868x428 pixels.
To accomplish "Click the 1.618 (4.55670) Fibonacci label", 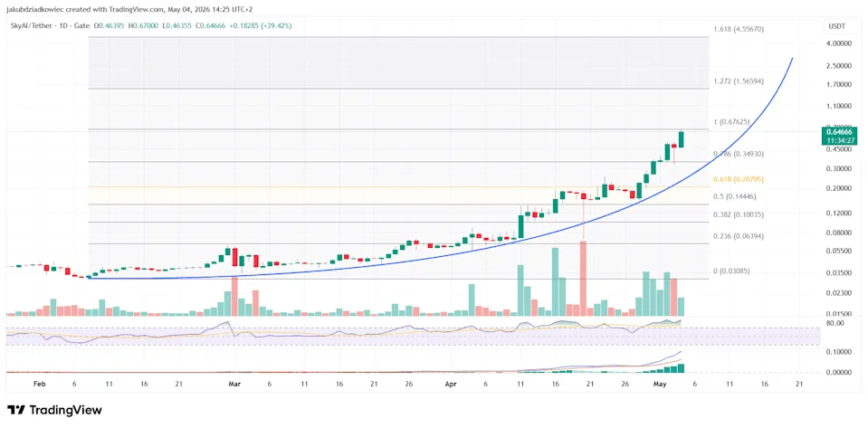I will tap(739, 28).
